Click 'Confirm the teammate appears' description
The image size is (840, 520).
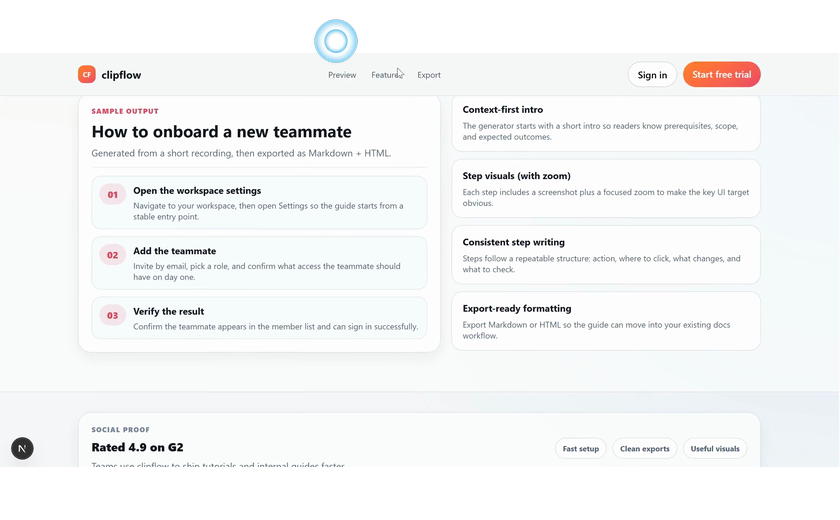coord(275,327)
